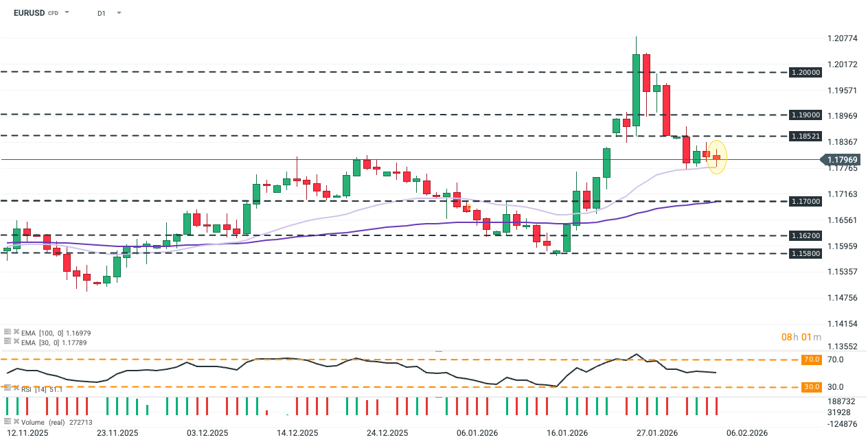
Task: Open settings for the EMA 100 indicator
Action: point(8,332)
